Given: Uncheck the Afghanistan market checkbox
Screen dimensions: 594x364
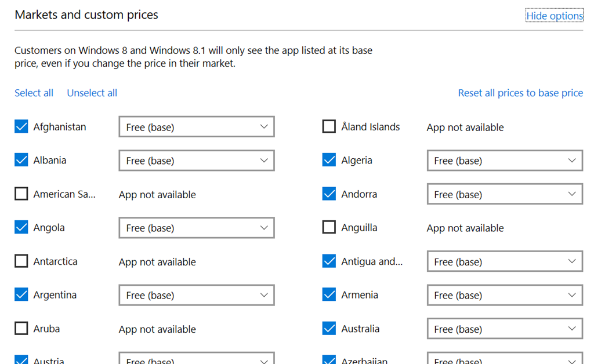Looking at the screenshot, I should 21,126.
